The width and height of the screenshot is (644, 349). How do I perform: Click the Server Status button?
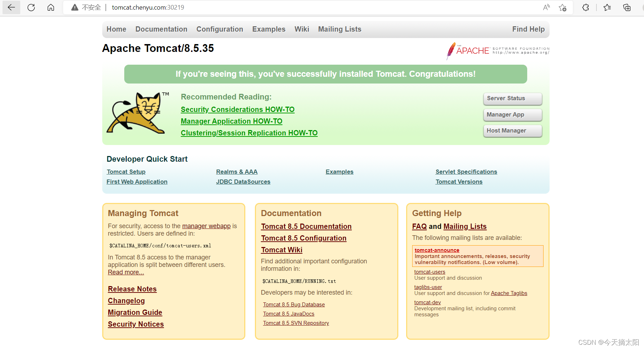click(513, 98)
